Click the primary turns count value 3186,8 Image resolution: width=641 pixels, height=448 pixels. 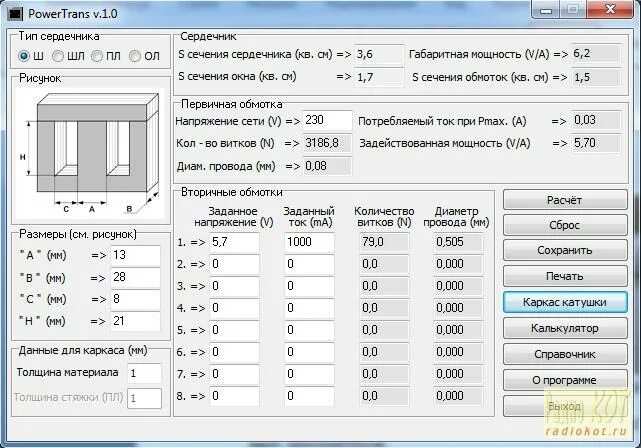coord(327,143)
